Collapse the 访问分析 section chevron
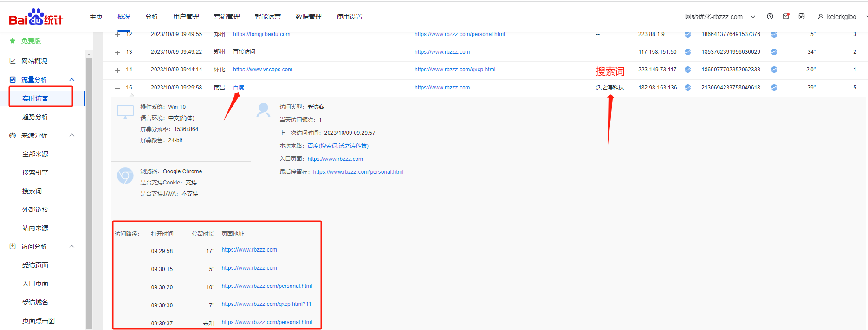 (x=72, y=247)
